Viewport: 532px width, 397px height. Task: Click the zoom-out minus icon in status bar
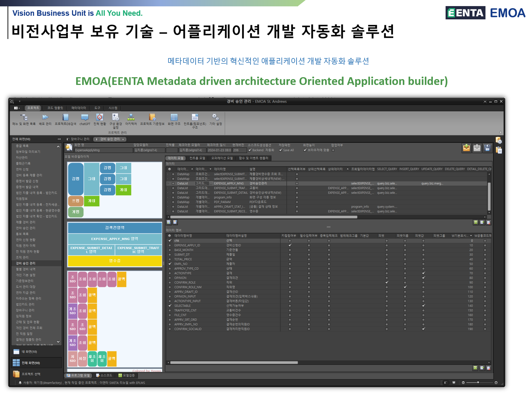(x=463, y=383)
